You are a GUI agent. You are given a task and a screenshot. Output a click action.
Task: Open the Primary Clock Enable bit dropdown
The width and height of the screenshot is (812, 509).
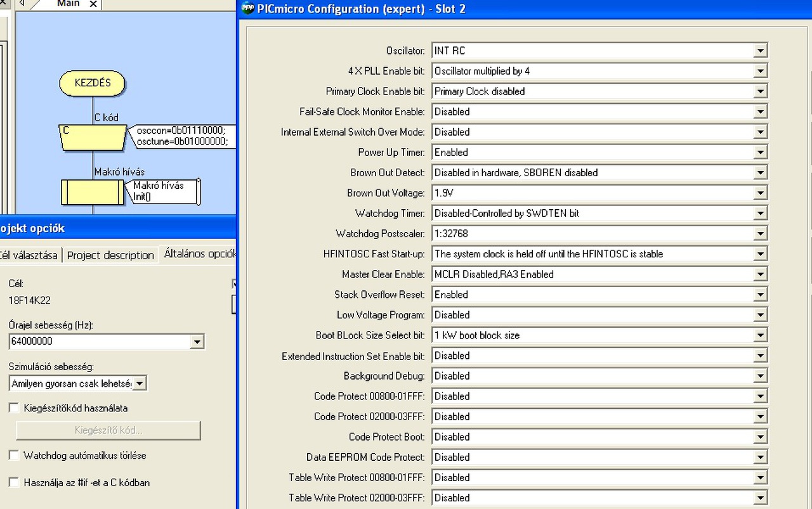(x=761, y=91)
